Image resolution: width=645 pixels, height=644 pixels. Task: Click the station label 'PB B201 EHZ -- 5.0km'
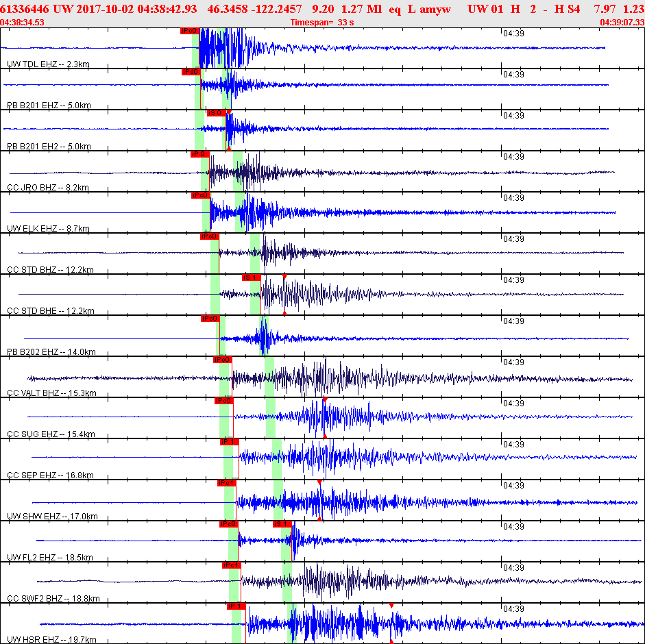[49, 106]
